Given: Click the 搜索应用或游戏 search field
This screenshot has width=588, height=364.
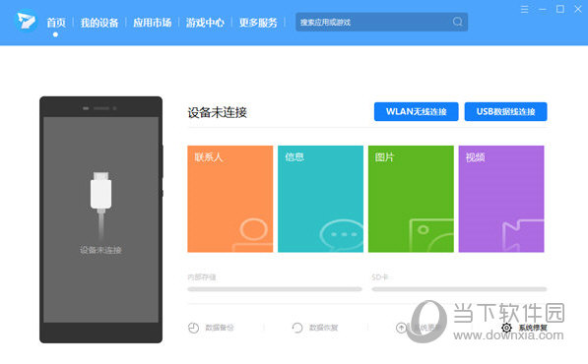Looking at the screenshot, I should coord(375,22).
